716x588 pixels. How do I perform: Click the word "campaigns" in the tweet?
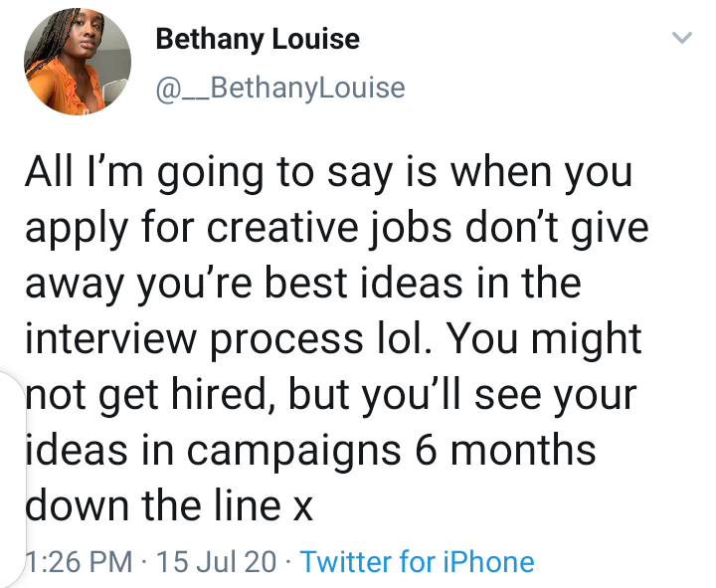point(294,451)
